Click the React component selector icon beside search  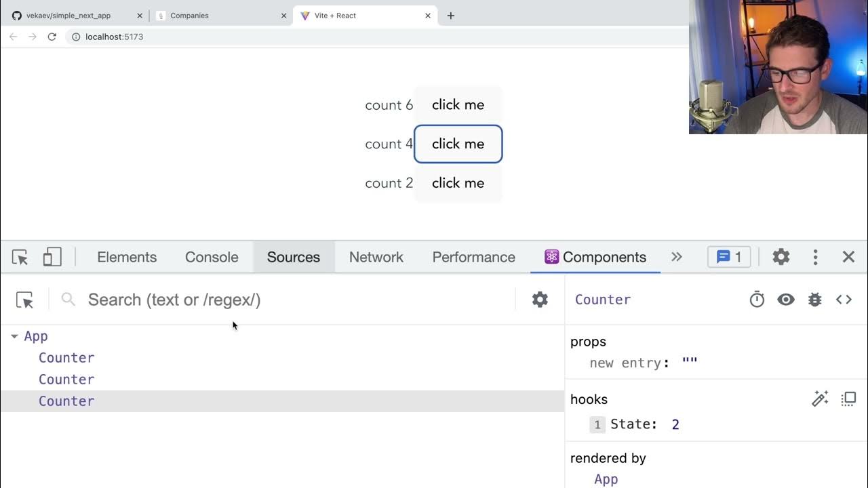click(24, 300)
